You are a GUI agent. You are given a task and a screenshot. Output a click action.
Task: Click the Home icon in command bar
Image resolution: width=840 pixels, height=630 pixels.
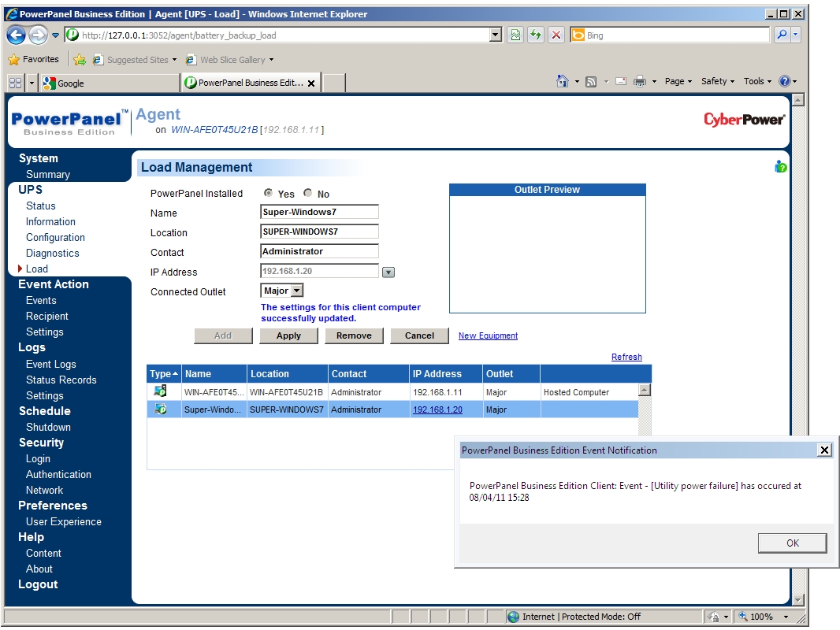coord(563,81)
